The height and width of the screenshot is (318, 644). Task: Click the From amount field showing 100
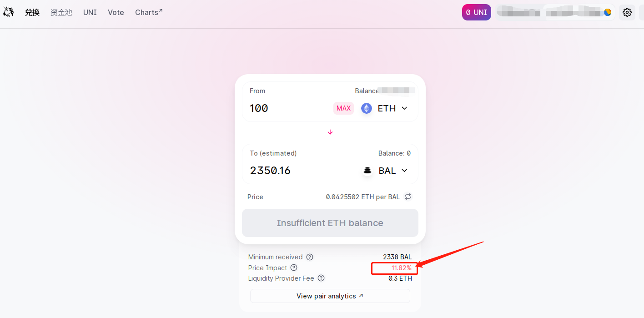pos(289,108)
